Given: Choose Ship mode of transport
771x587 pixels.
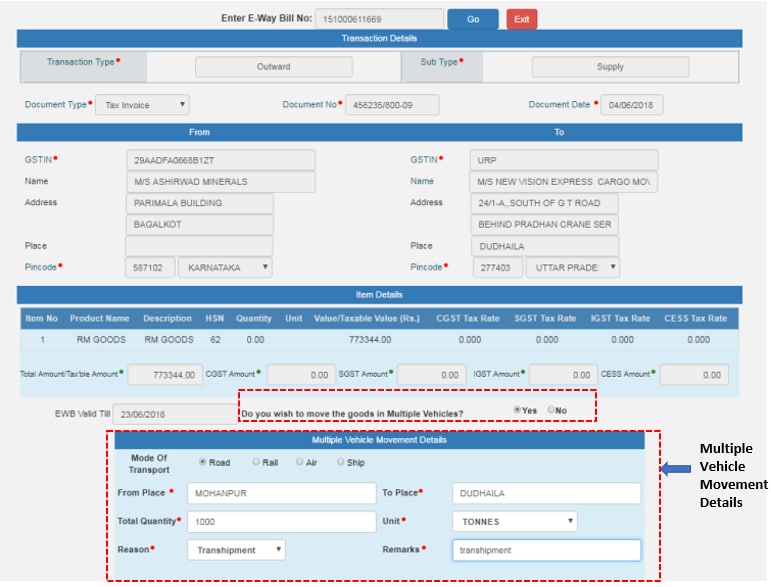Looking at the screenshot, I should pyautogui.click(x=340, y=462).
